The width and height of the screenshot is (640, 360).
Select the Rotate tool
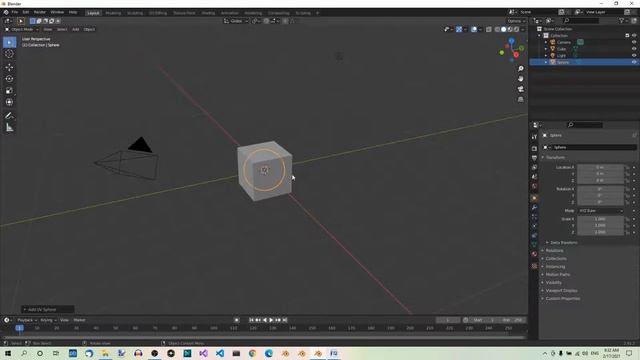pyautogui.click(x=9, y=79)
